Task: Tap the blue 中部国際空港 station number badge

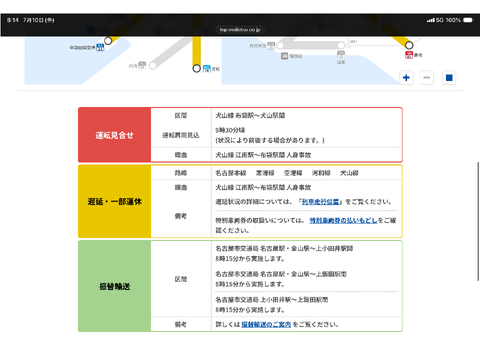Action: (x=100, y=47)
